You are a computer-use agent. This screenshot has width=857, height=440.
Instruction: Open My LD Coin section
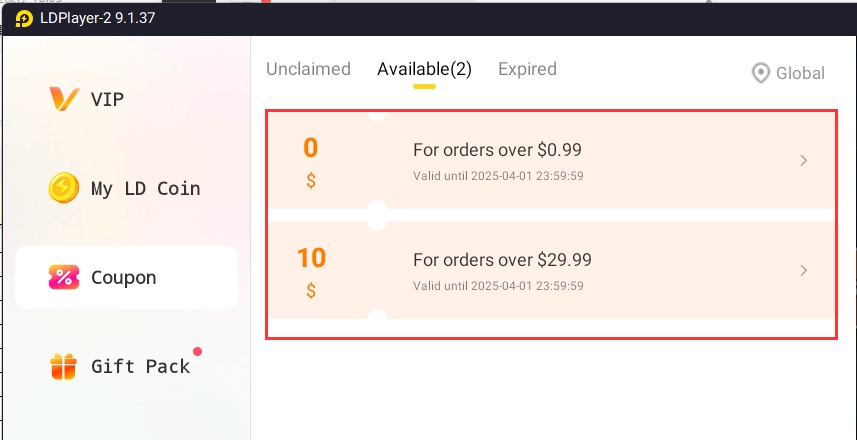(145, 188)
